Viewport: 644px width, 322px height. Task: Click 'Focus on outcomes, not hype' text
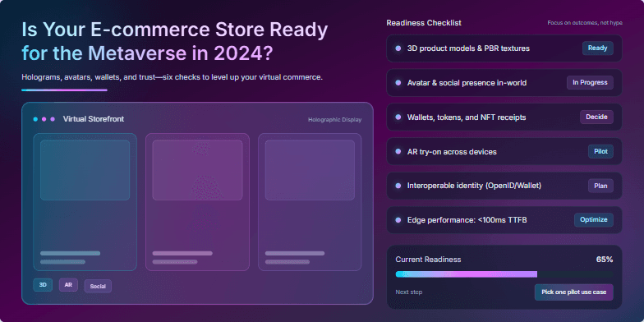pos(585,23)
